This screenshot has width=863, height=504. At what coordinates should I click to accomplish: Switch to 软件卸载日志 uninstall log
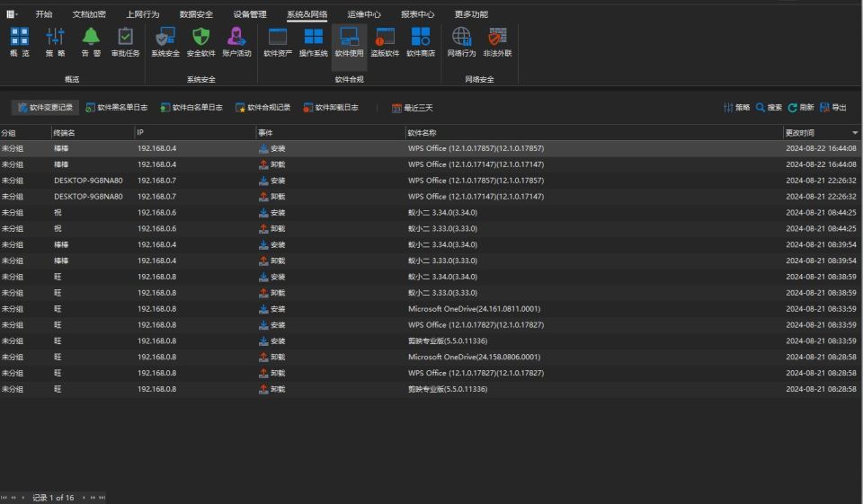pyautogui.click(x=331, y=108)
